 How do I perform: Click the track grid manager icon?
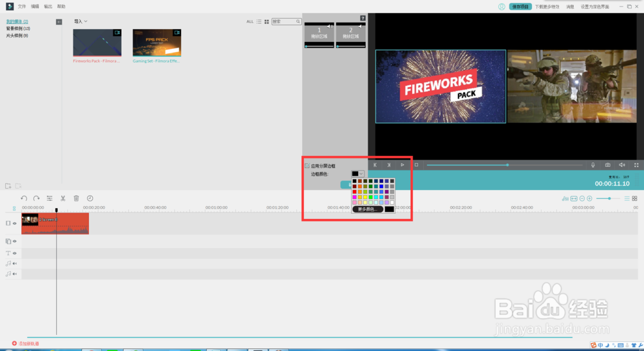click(634, 199)
